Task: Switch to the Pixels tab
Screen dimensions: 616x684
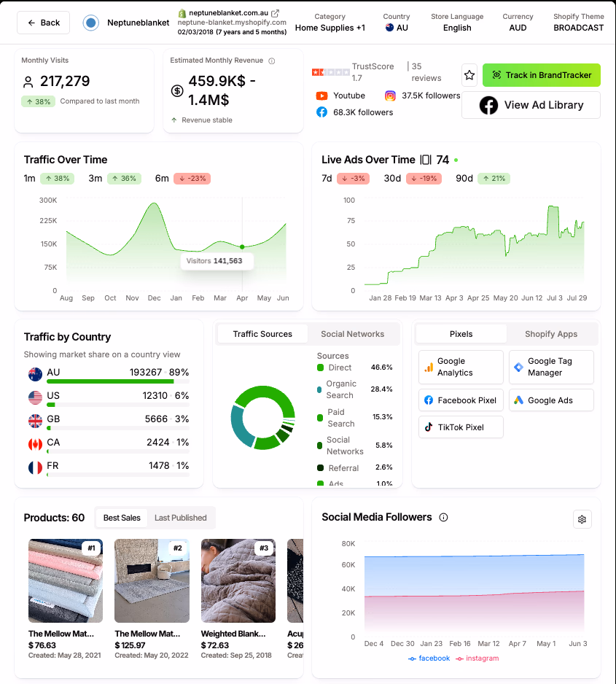Action: click(461, 334)
